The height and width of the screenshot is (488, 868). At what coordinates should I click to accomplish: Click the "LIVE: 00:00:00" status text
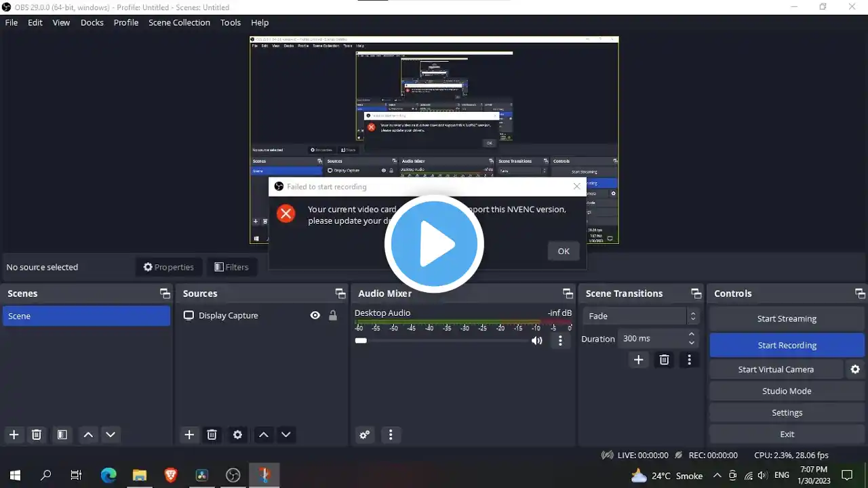[643, 455]
